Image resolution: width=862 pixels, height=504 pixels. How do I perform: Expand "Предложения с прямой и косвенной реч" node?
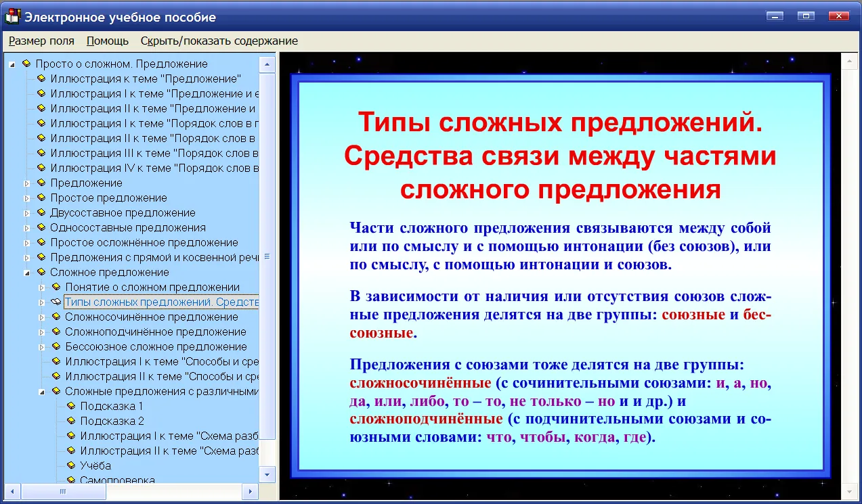[x=27, y=258]
